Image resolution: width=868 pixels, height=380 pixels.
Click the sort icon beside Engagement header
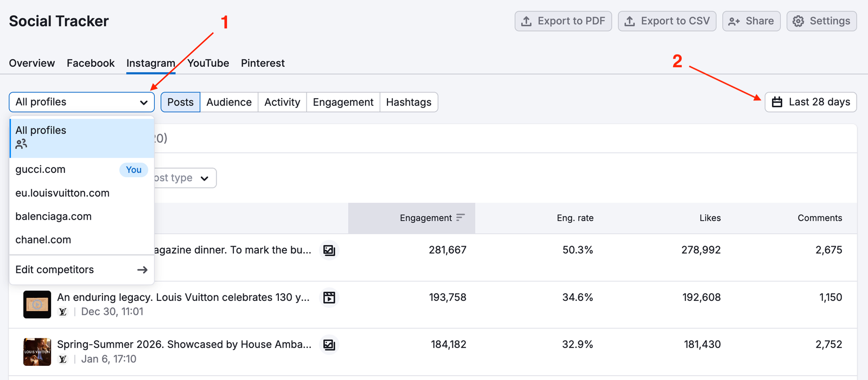tap(461, 217)
